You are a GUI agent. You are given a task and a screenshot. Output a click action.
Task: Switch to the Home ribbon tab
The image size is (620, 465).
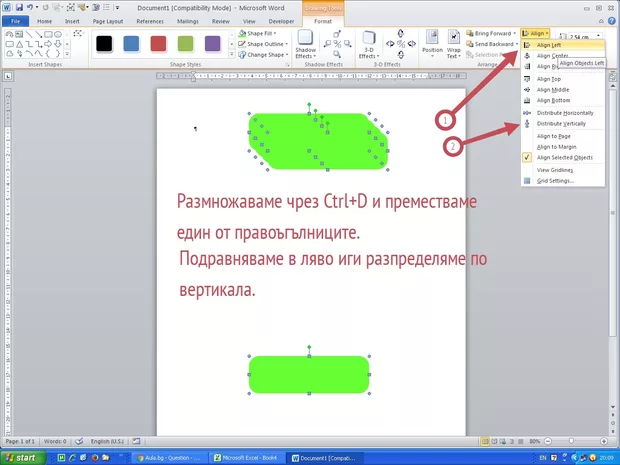(44, 21)
